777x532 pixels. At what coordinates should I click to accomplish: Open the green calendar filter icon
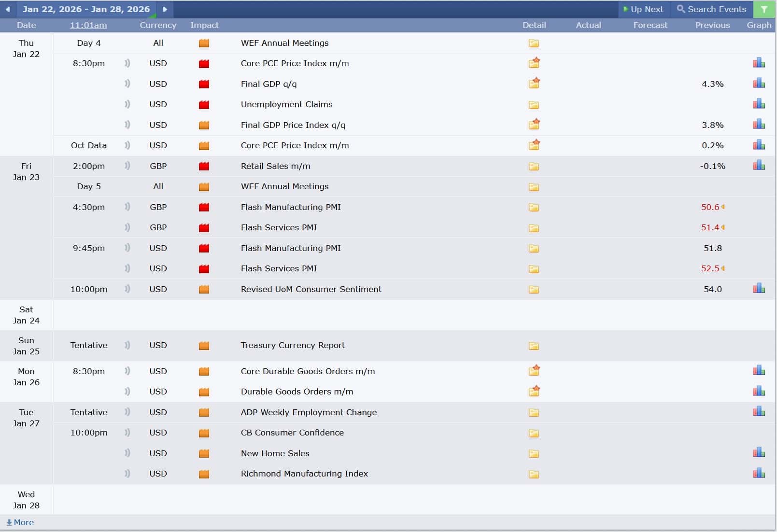coord(763,9)
